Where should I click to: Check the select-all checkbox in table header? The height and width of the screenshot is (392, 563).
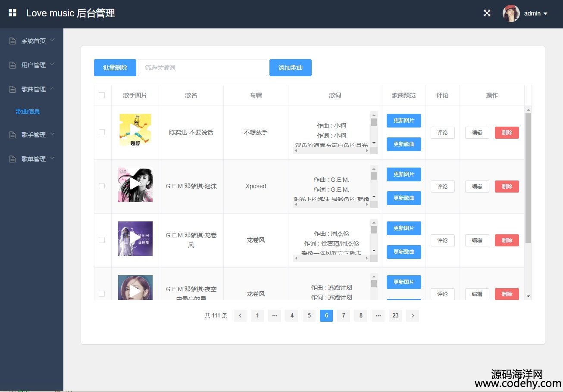102,95
